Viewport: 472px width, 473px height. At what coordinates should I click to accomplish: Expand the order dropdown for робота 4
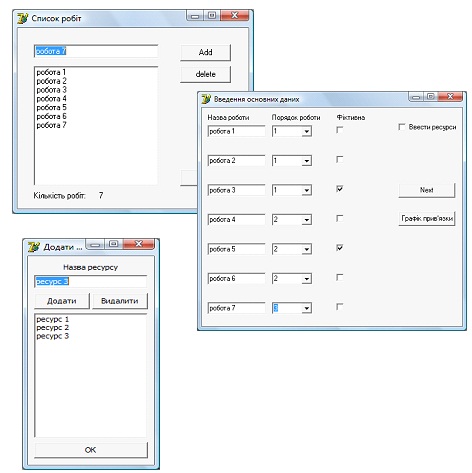coord(306,220)
